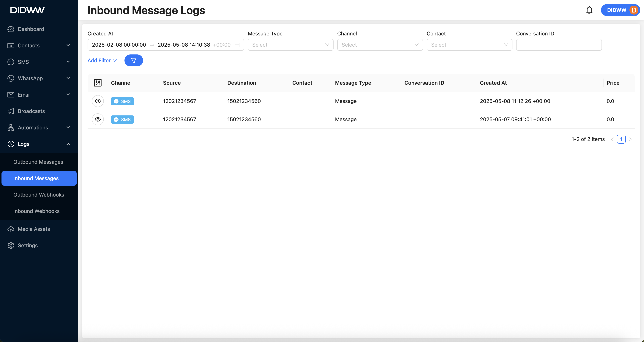644x342 pixels.
Task: Collapse the Logs section in the sidebar
Action: pos(68,144)
